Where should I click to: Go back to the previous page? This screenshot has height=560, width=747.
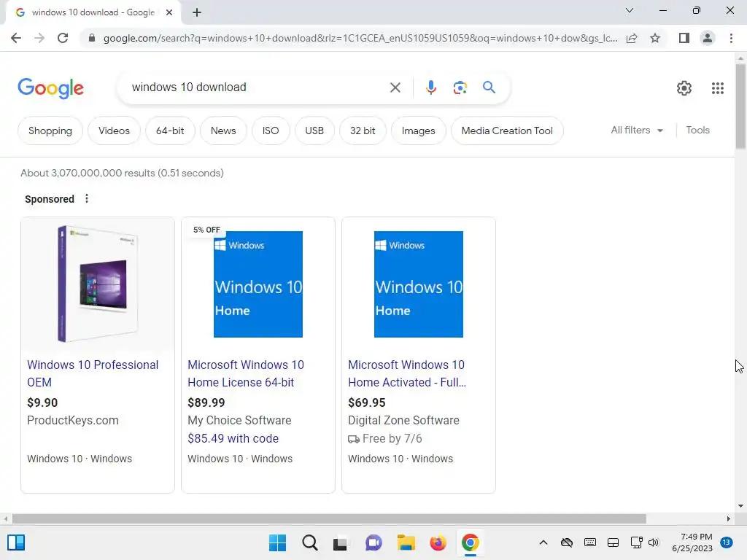tap(16, 38)
